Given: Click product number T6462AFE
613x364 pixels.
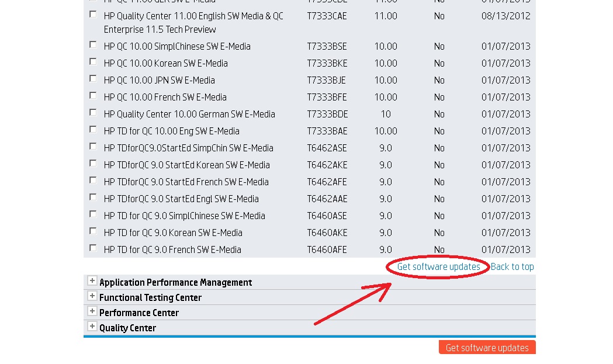Looking at the screenshot, I should click(x=327, y=182).
